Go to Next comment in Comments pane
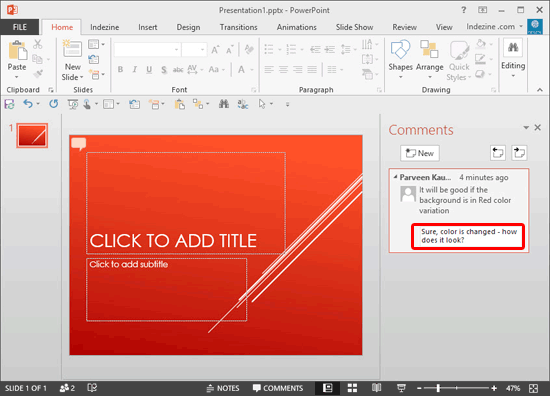This screenshot has width=550, height=396. click(x=519, y=153)
